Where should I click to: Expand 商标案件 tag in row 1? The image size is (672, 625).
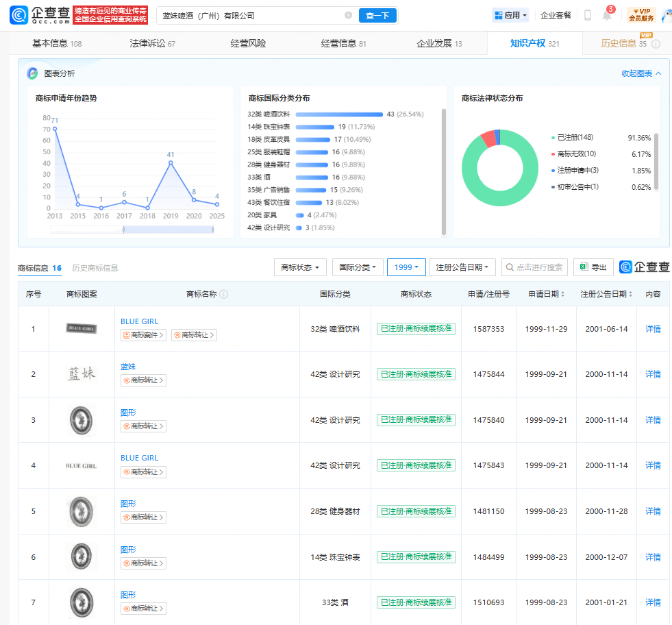143,335
